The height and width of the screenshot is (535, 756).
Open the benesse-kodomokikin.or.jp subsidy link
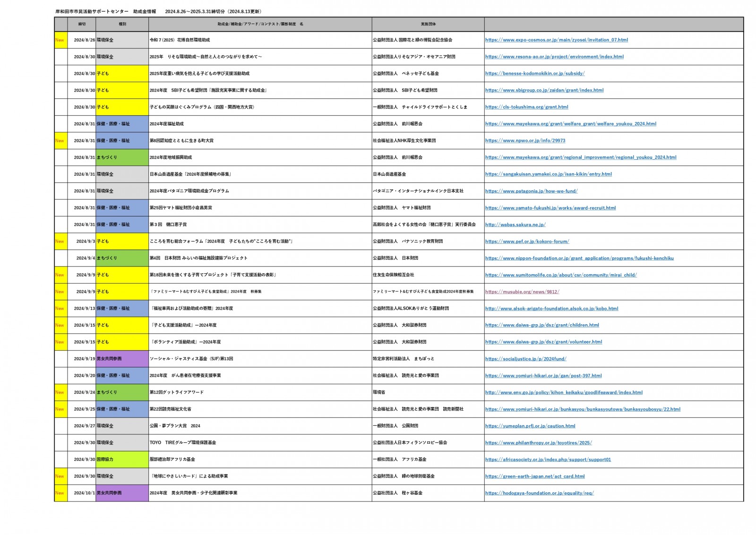point(534,74)
